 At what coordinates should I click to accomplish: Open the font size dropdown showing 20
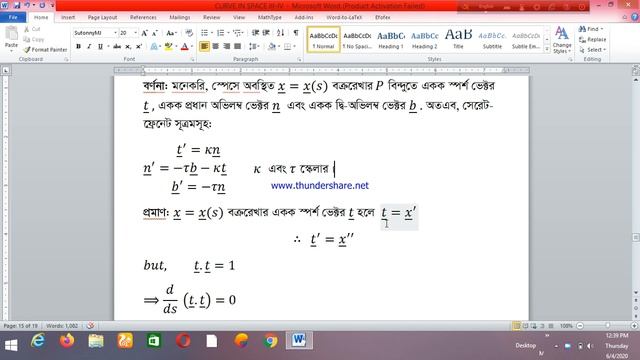click(136, 33)
